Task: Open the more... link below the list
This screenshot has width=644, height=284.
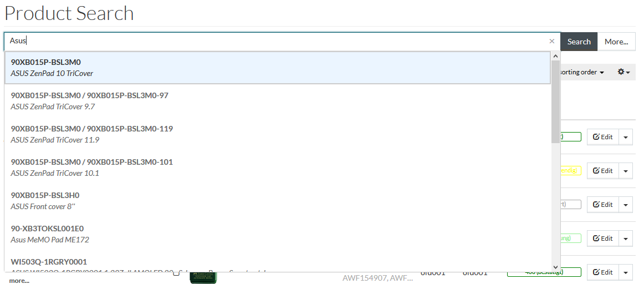Action: [19, 281]
